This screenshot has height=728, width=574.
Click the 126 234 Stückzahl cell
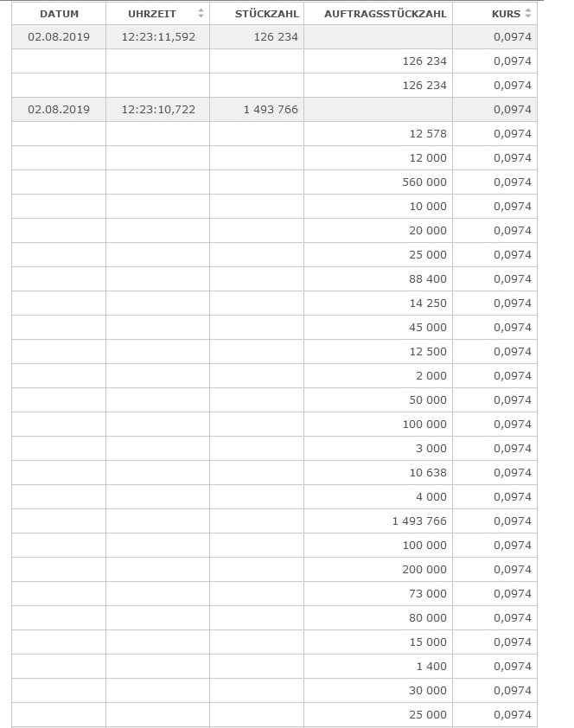277,37
